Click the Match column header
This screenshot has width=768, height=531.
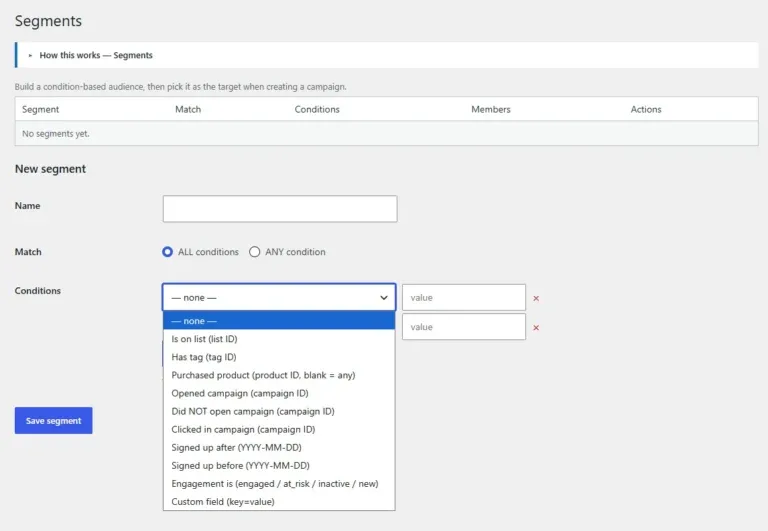pos(188,109)
